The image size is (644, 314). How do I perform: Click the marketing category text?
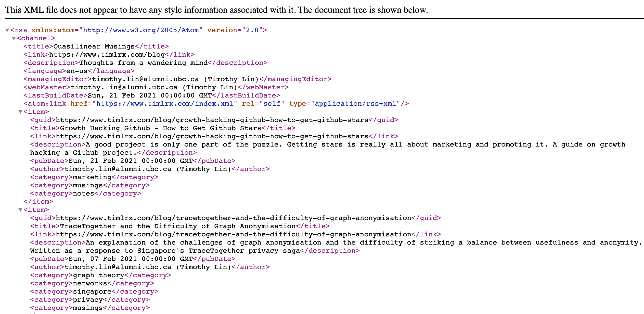[92, 177]
